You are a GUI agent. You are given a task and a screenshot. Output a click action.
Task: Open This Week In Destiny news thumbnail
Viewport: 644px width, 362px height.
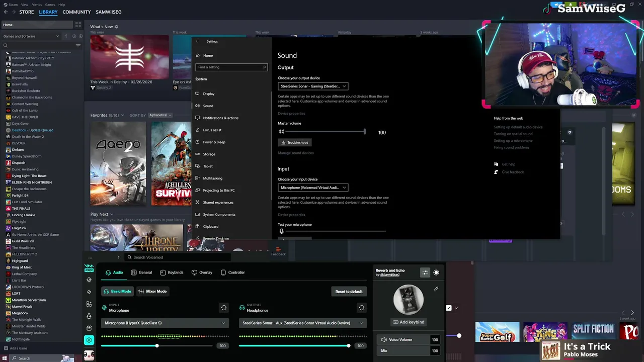click(130, 56)
